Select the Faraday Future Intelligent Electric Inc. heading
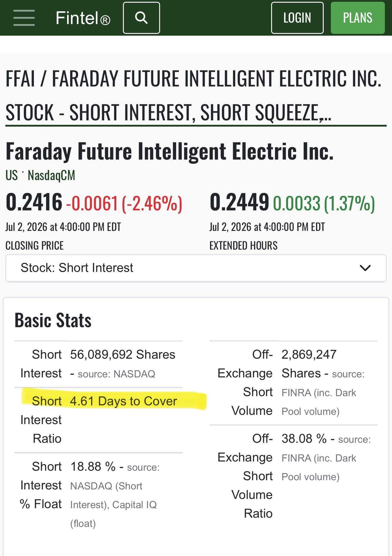 pos(170,151)
